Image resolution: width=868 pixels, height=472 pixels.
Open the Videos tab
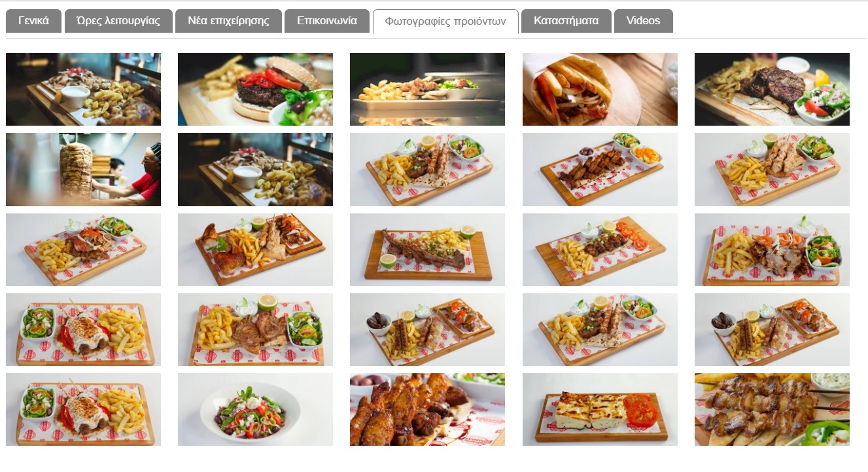(x=644, y=21)
